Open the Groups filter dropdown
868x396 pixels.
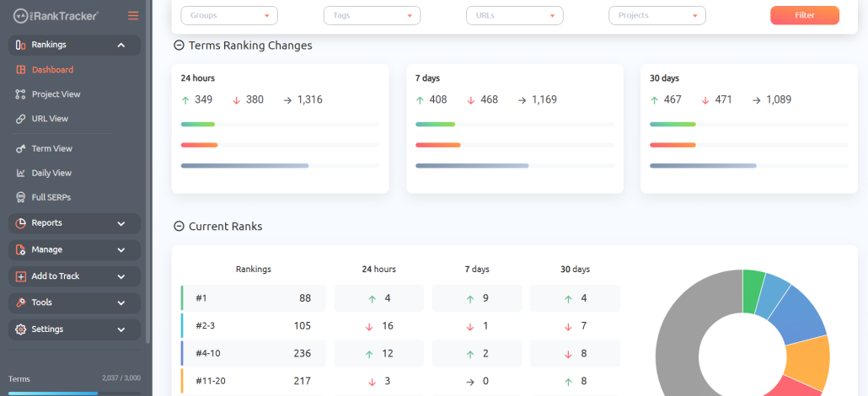click(229, 15)
